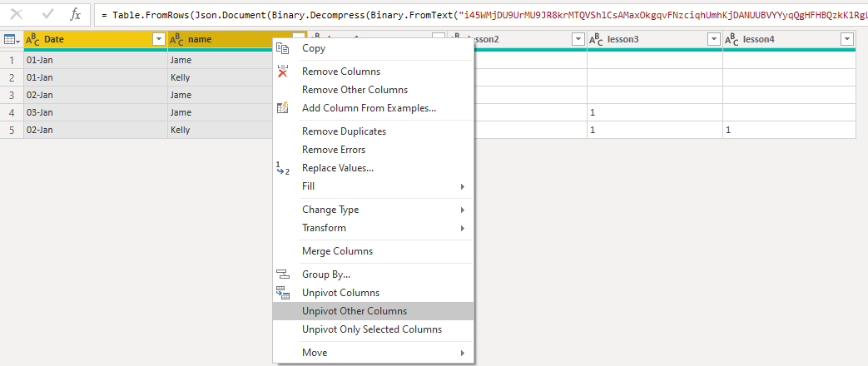Select Unpivot Only Selected Columns
Viewport: 868px width, 366px height.
tap(373, 329)
